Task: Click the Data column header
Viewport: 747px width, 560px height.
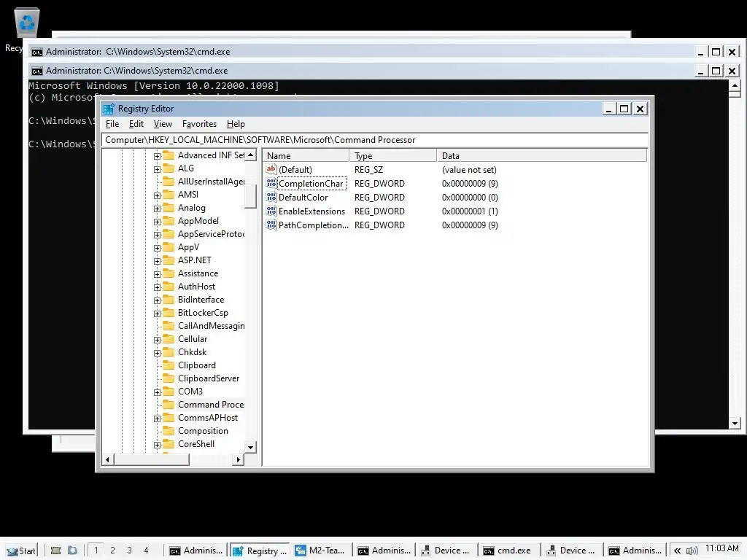Action: [541, 156]
